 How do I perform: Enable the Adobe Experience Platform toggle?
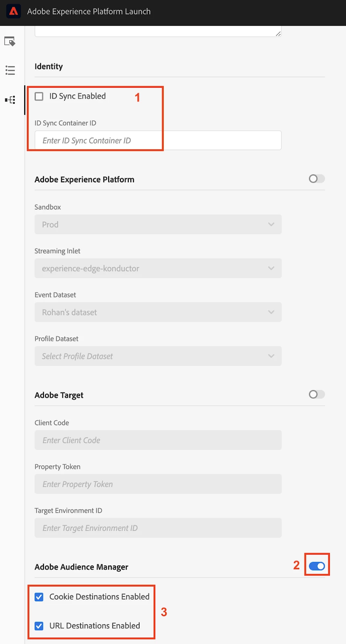(317, 179)
